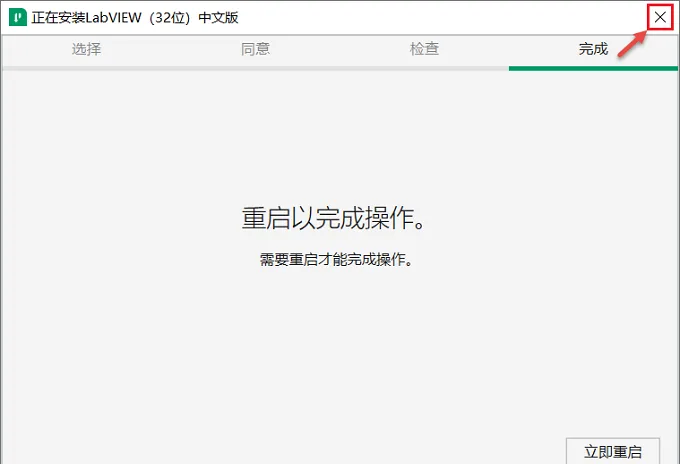Image resolution: width=680 pixels, height=464 pixels.
Task: Click the green progress bar under 完成
Action: [x=593, y=69]
